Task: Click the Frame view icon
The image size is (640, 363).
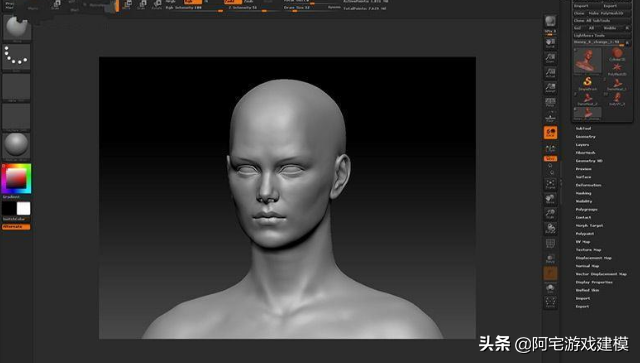Action: (x=550, y=184)
